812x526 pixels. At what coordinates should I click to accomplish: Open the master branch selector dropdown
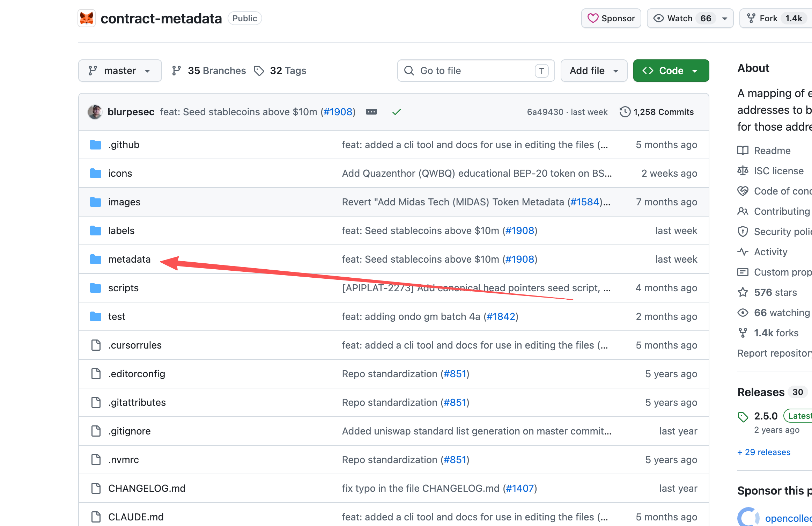(120, 71)
